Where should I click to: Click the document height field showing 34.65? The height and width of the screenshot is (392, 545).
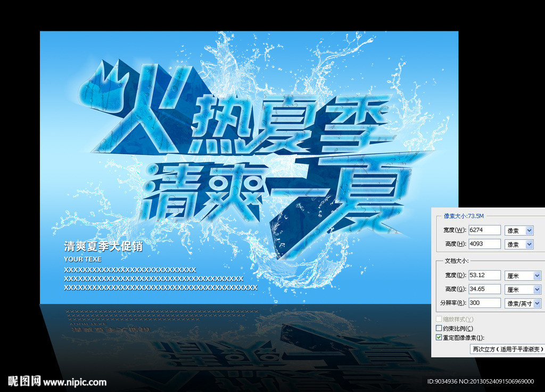484,289
